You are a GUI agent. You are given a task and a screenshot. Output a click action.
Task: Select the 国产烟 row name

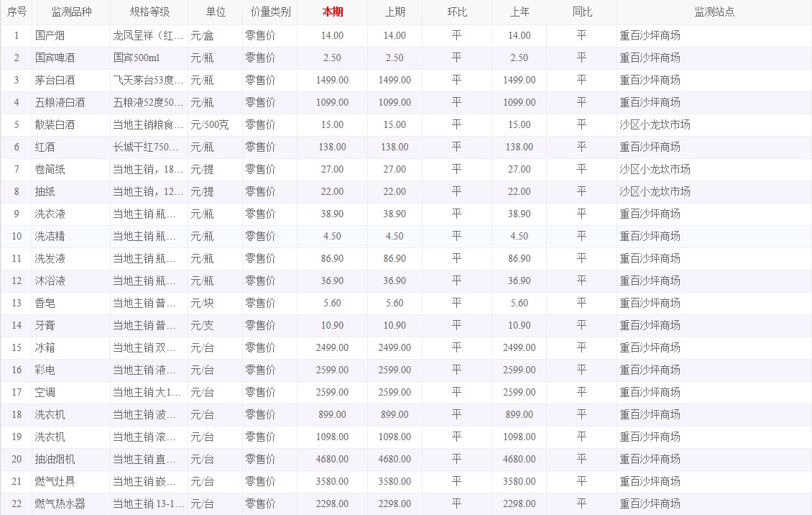50,36
